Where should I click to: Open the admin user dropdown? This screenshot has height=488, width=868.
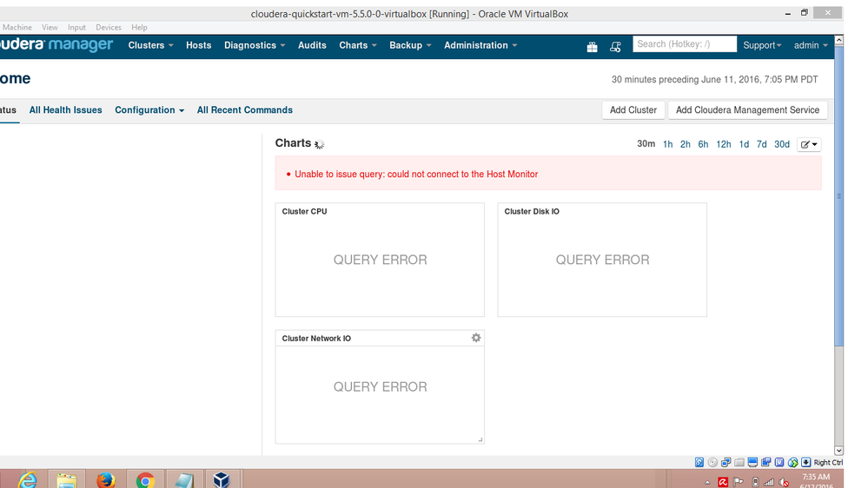(x=811, y=45)
